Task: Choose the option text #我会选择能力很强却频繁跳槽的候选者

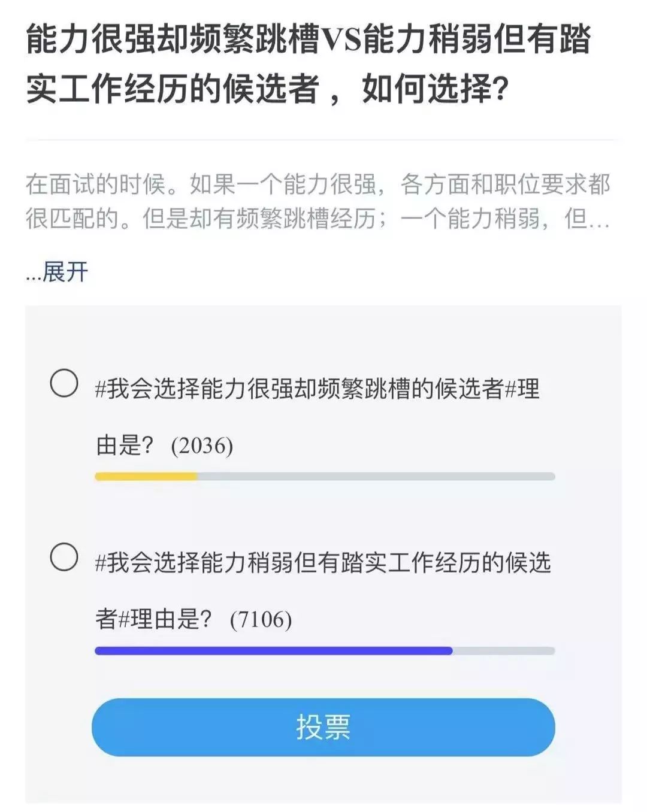Action: tap(300, 389)
